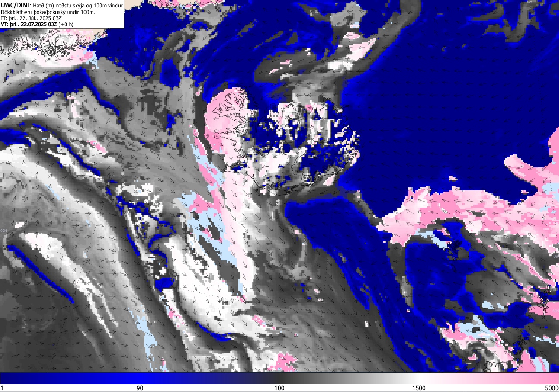
Task: Click the "1" label on the color scale
Action: tap(2, 388)
